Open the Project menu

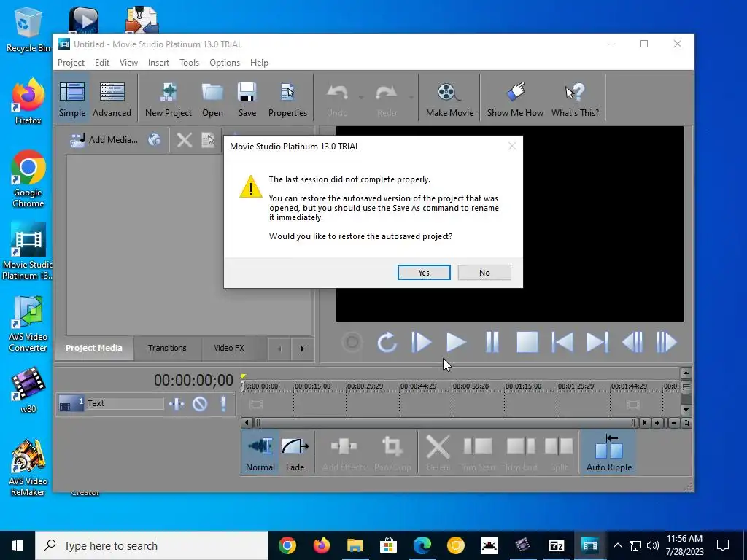[71, 63]
